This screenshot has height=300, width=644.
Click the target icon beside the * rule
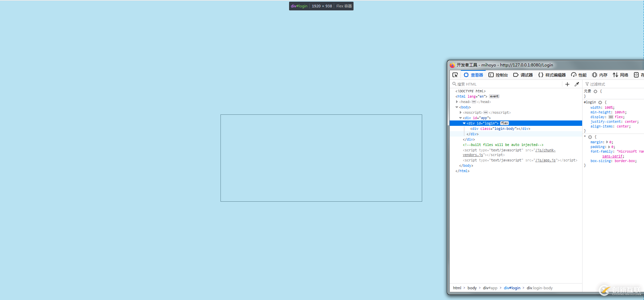(590, 137)
